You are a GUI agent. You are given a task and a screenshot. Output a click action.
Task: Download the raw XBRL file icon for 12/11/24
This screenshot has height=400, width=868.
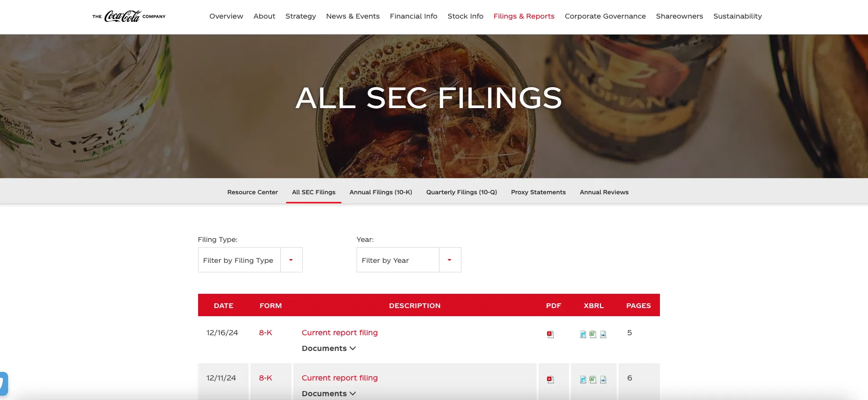(603, 380)
